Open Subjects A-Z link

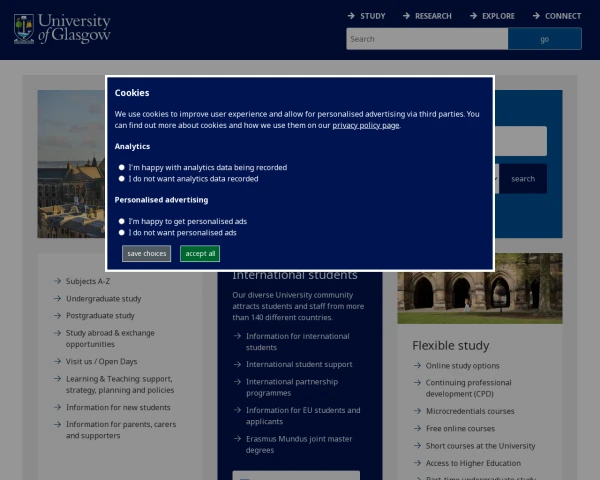point(88,281)
